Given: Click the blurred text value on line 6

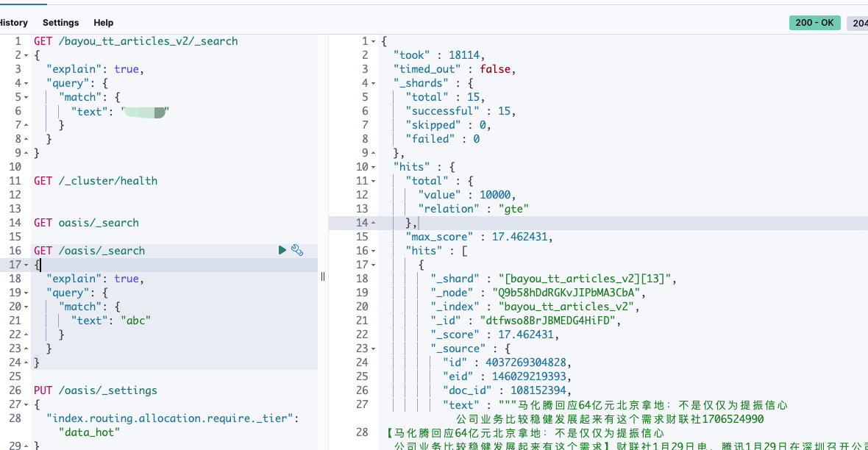Looking at the screenshot, I should coord(144,112).
